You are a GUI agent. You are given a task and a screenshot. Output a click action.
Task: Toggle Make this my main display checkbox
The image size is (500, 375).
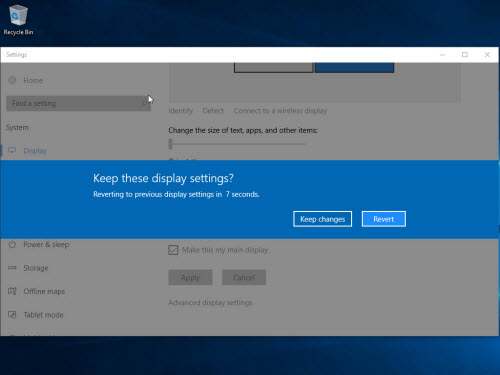[173, 250]
